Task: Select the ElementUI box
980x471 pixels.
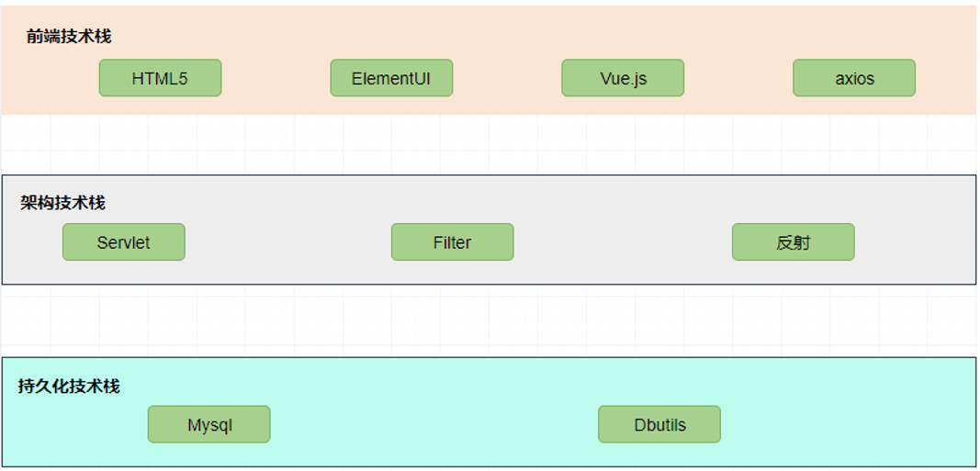Action: pos(391,78)
